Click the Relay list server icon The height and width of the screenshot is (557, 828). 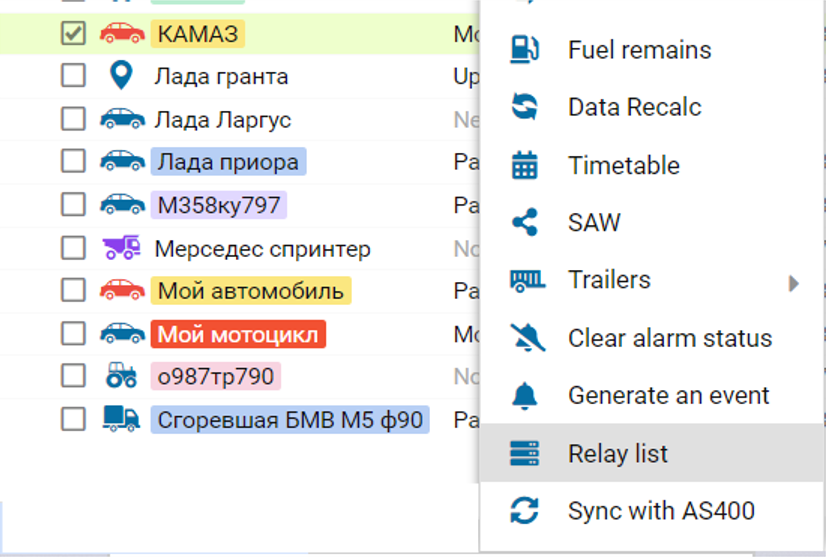pyautogui.click(x=525, y=454)
